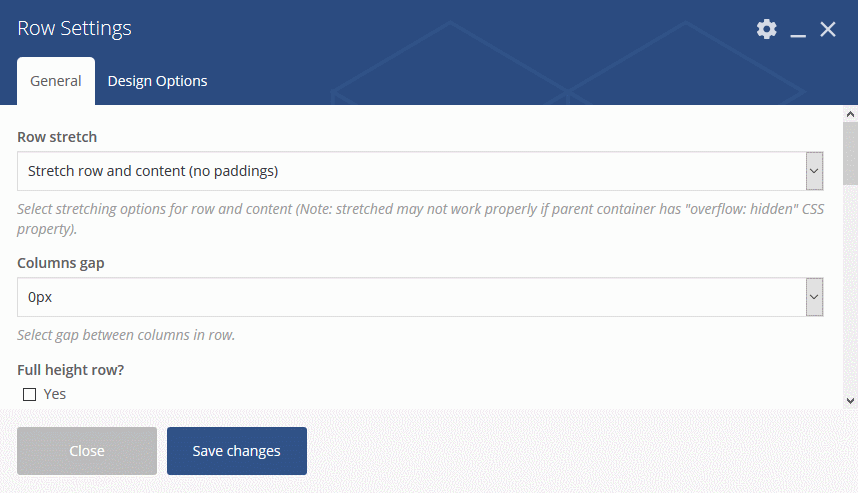
Task: Close the panel using the X icon
Action: pyautogui.click(x=828, y=29)
